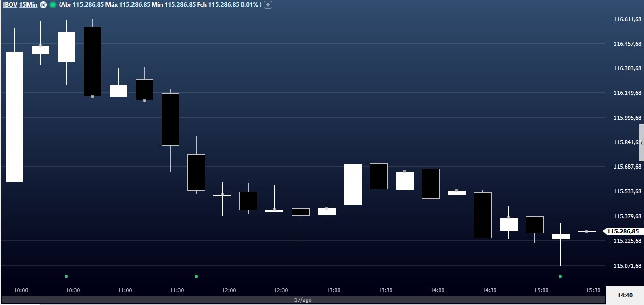Click the green status dot in header
Image resolution: width=644 pixels, height=305 pixels.
53,5
